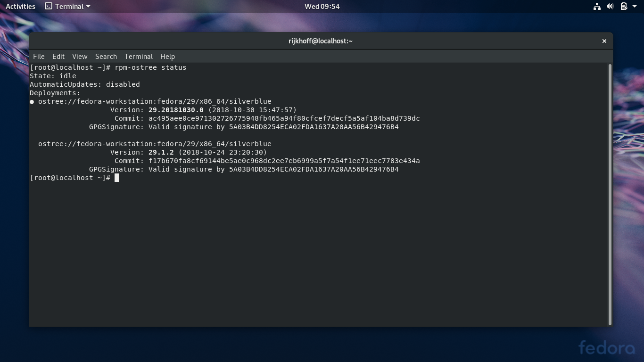Close the rijkhoff@localhost terminal window

click(604, 41)
